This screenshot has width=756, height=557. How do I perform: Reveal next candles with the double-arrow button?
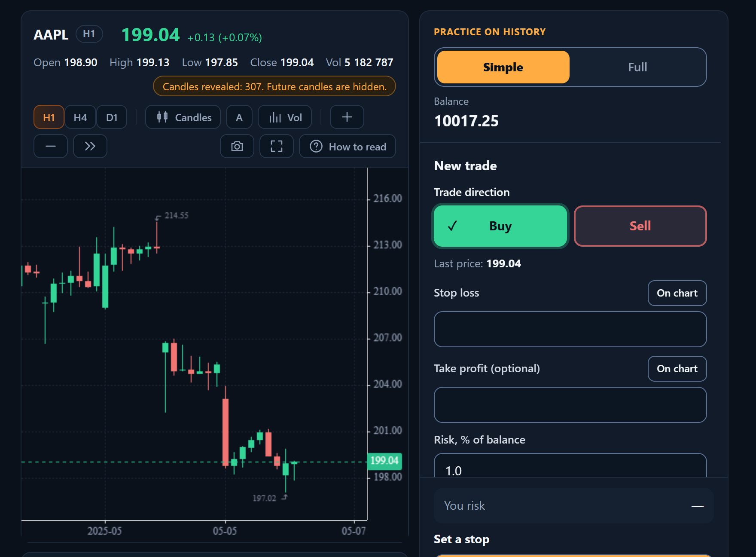90,146
